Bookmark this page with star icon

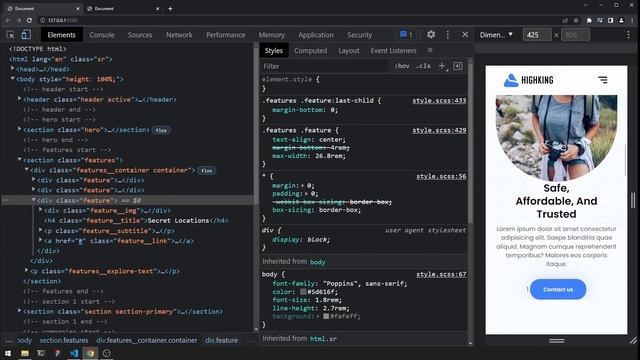click(576, 20)
